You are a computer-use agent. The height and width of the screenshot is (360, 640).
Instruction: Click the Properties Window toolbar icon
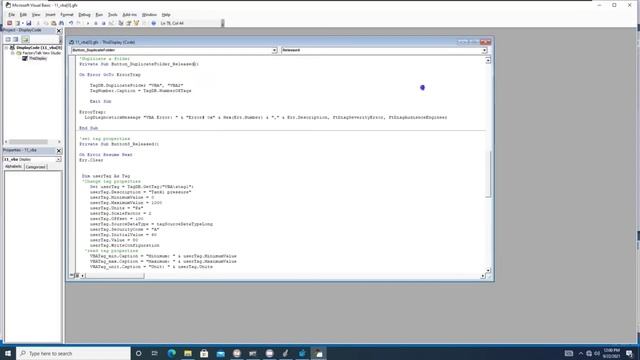[129, 23]
